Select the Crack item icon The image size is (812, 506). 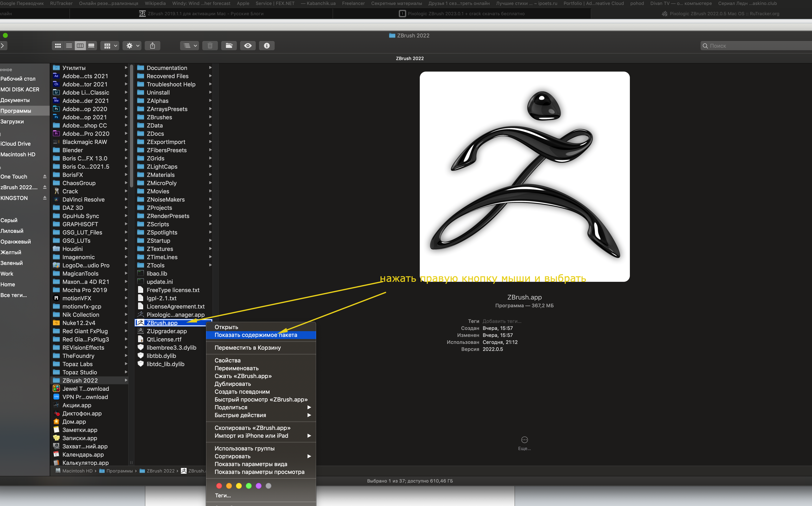(x=57, y=191)
